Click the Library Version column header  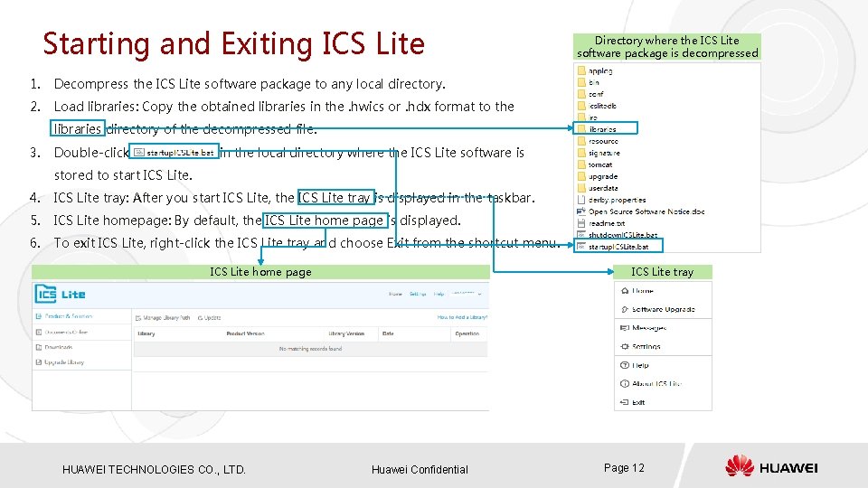[x=346, y=333]
